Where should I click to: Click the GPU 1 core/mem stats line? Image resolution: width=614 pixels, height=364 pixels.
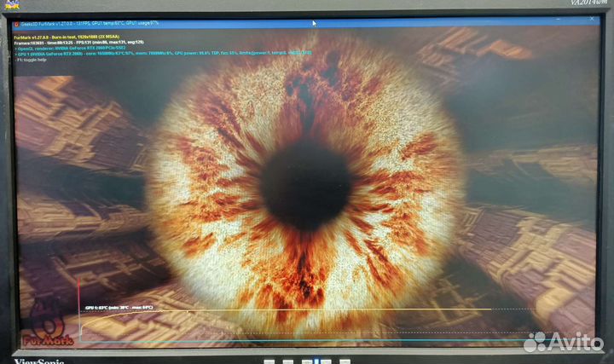[x=163, y=53]
